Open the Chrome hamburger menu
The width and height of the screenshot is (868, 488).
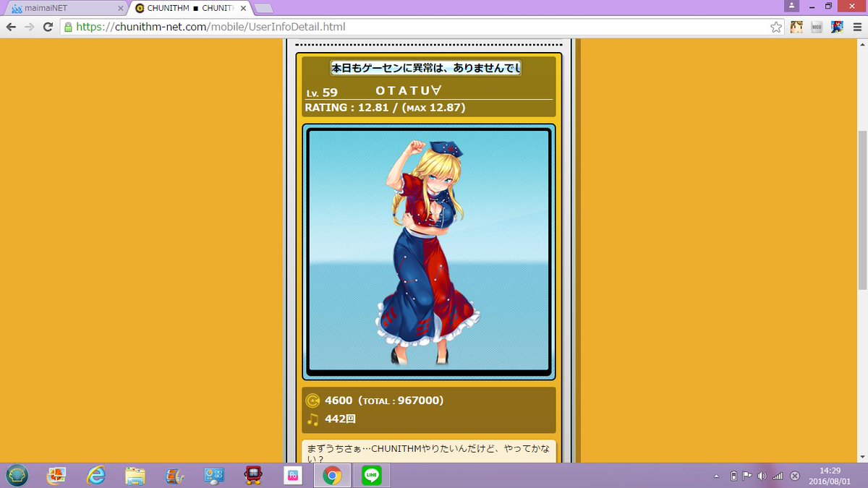[857, 27]
